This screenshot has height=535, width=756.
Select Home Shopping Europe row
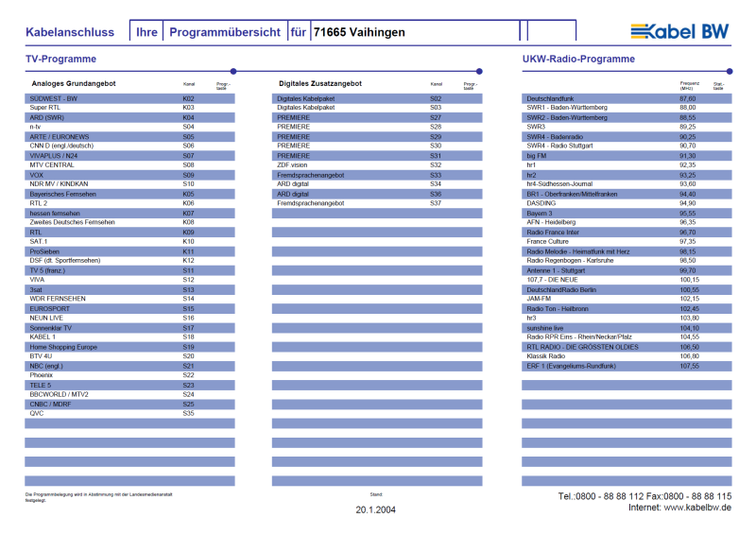click(x=129, y=347)
